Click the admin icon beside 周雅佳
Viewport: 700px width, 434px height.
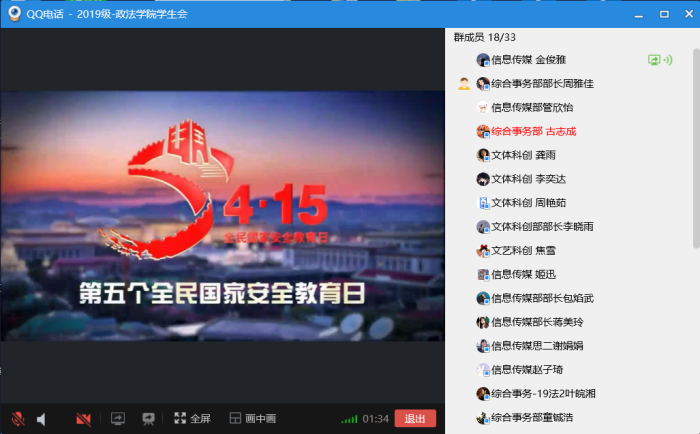[x=464, y=83]
